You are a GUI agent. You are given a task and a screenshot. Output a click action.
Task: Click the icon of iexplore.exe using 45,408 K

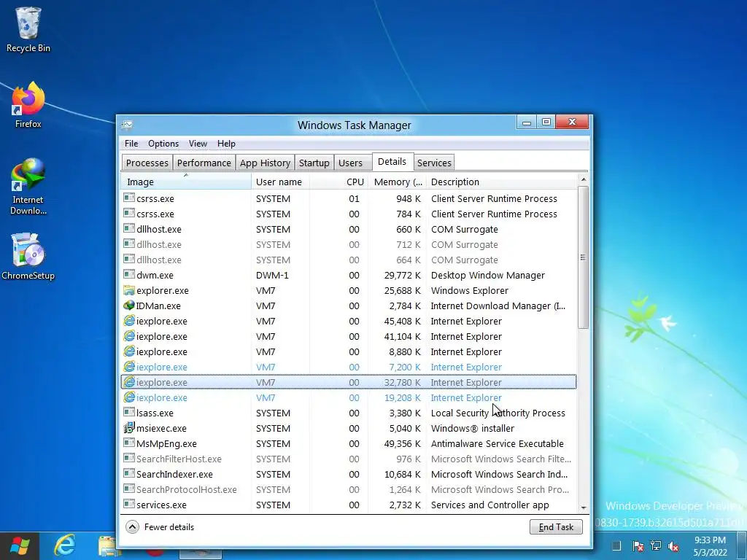click(x=128, y=321)
